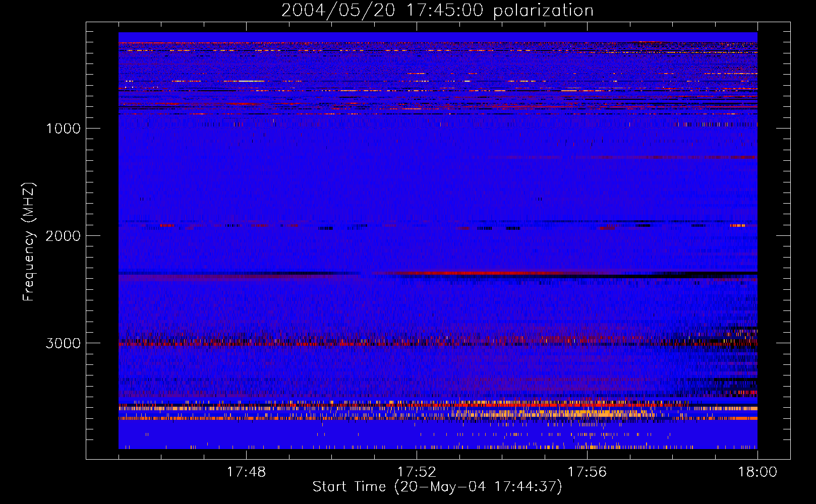Viewport: 816px width, 504px height.
Task: Click the '1000' frequency tick label
Action: [63, 129]
